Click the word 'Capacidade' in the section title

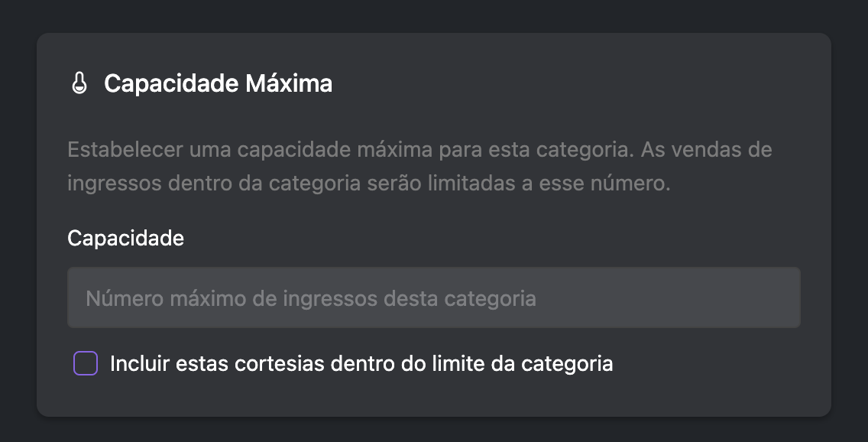click(x=171, y=83)
